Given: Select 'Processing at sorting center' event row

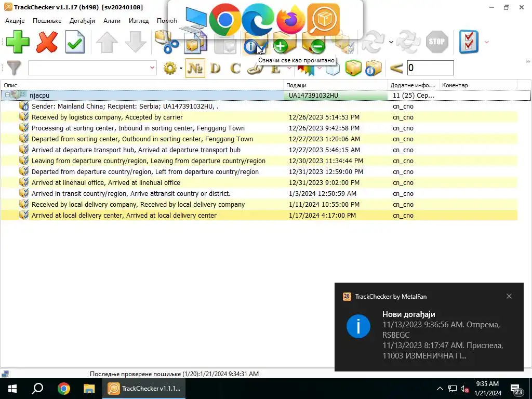Looking at the screenshot, I should (259, 128).
